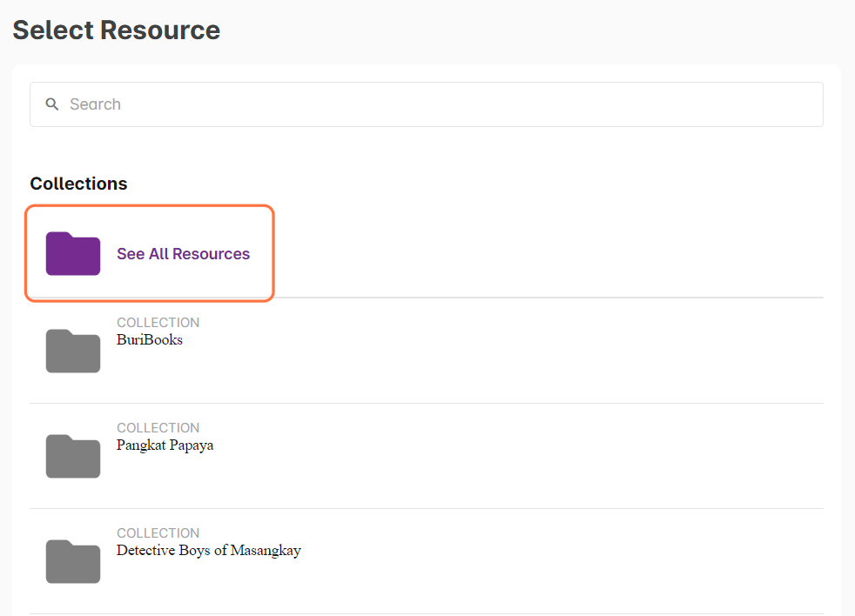Image resolution: width=855 pixels, height=616 pixels.
Task: Click the COLLECTION label above BuriBooks
Action: pos(158,323)
